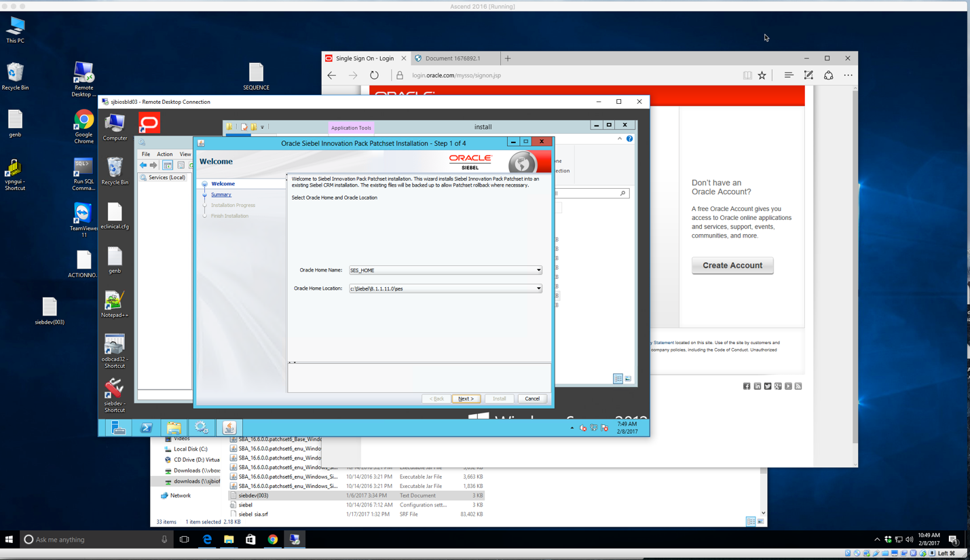The width and height of the screenshot is (970, 560).
Task: Open the Oracle Home Name dropdown
Action: (538, 270)
